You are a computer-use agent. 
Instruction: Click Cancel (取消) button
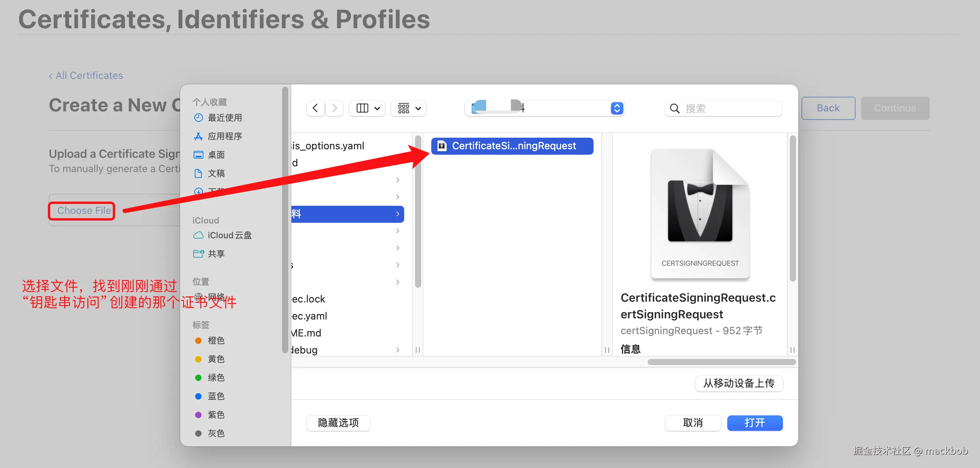tap(693, 423)
